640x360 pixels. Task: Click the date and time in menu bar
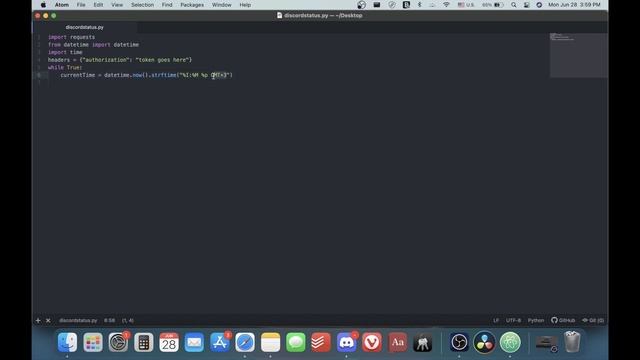574,5
